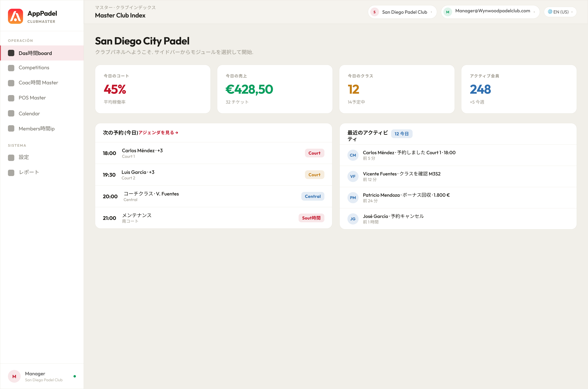Screen dimensions: 588x389
Task: Open the Das時間board menu item
Action: coord(42,53)
